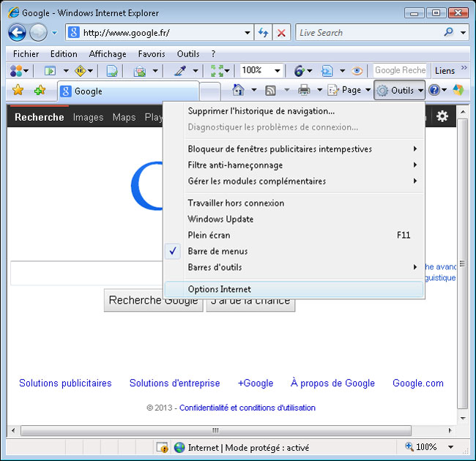
Task: Click the Forward navigation arrow
Action: tap(38, 32)
